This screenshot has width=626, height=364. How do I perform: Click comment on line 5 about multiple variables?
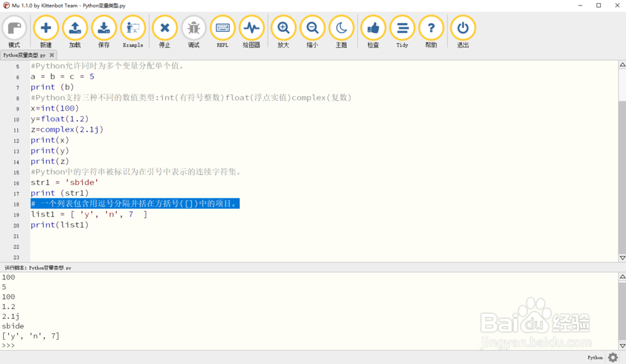tap(108, 66)
